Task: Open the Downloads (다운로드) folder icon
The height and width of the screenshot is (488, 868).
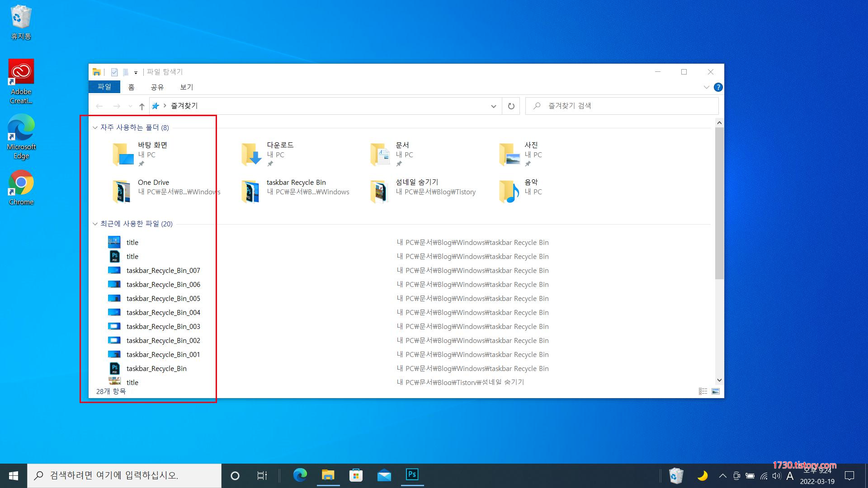Action: 251,154
